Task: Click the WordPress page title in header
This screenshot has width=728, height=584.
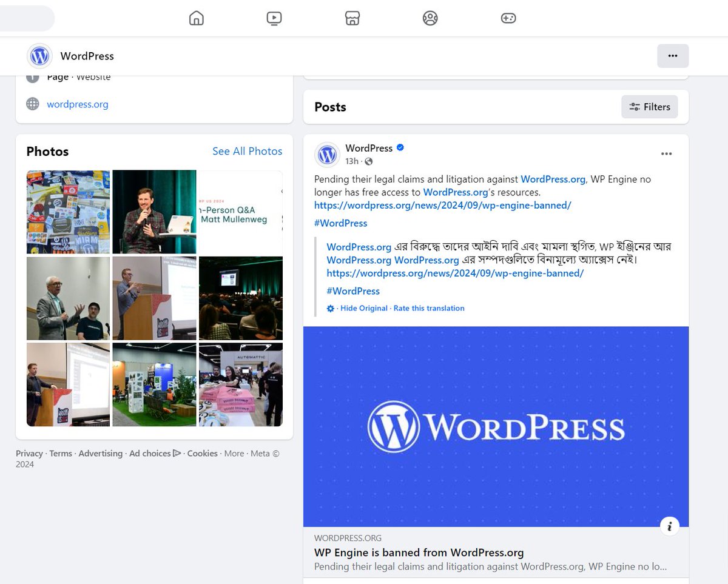Action: point(87,56)
